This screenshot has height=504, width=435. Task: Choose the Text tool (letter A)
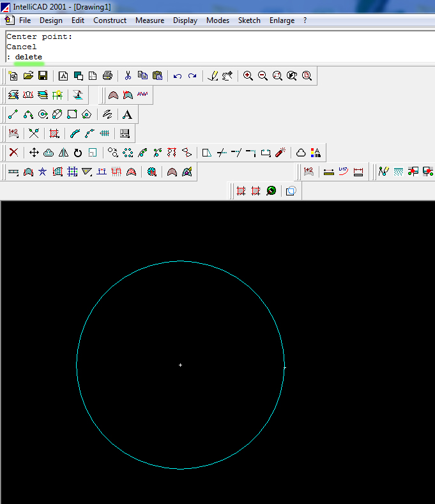click(x=127, y=114)
